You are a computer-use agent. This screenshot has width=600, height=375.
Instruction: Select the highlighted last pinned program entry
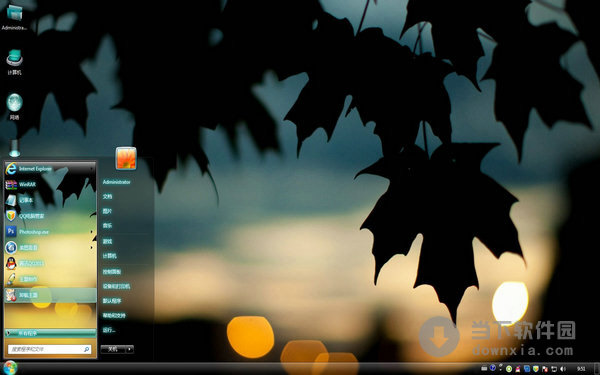point(50,295)
